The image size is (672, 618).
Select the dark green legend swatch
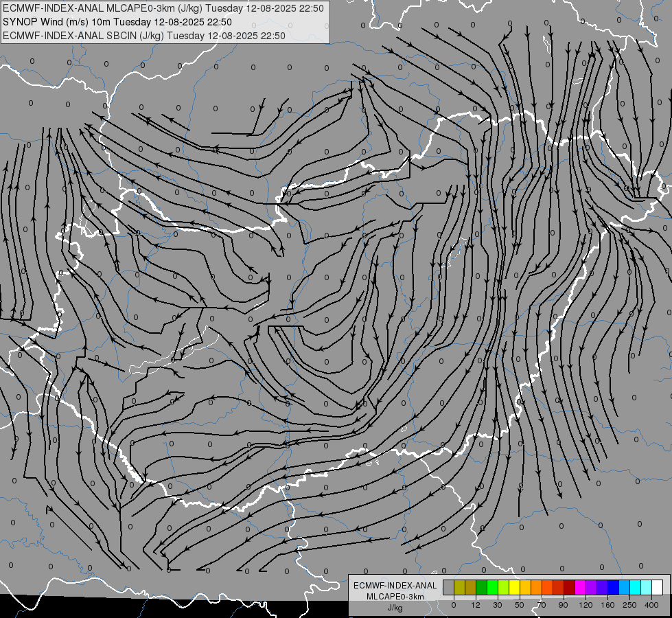coord(481,587)
